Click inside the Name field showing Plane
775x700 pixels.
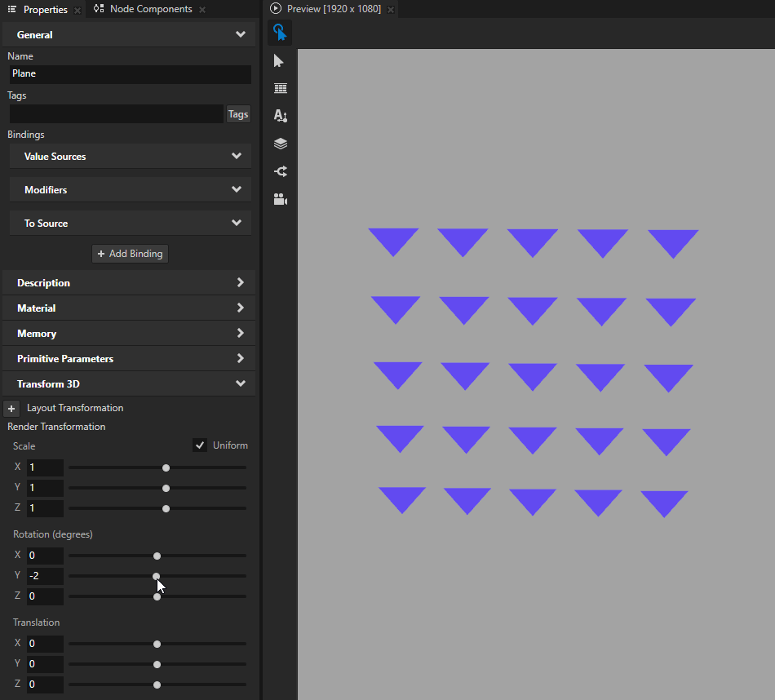130,74
